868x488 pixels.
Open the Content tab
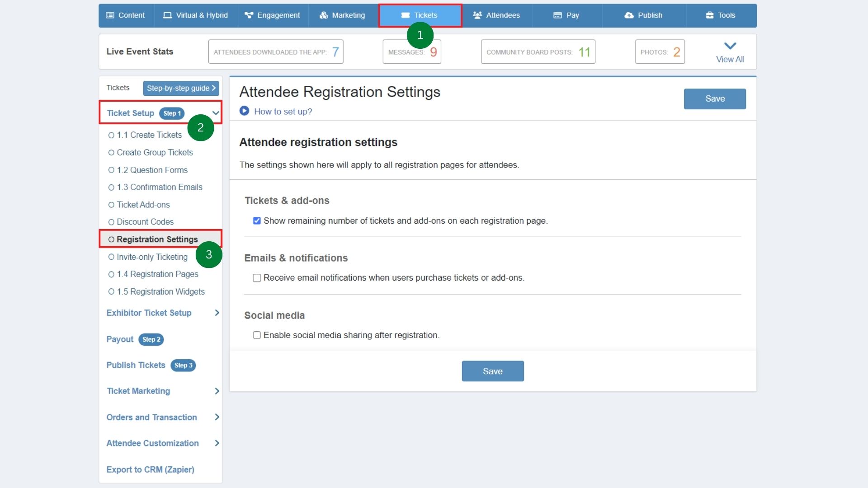click(x=126, y=15)
